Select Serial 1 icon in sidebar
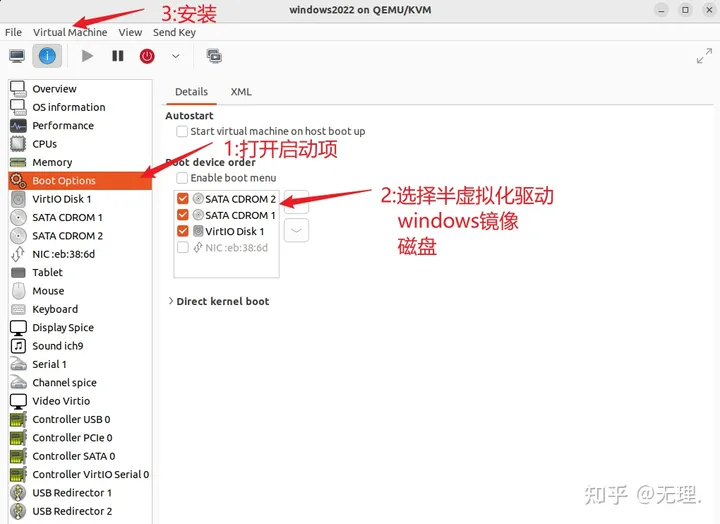The image size is (720, 524). coord(18,364)
